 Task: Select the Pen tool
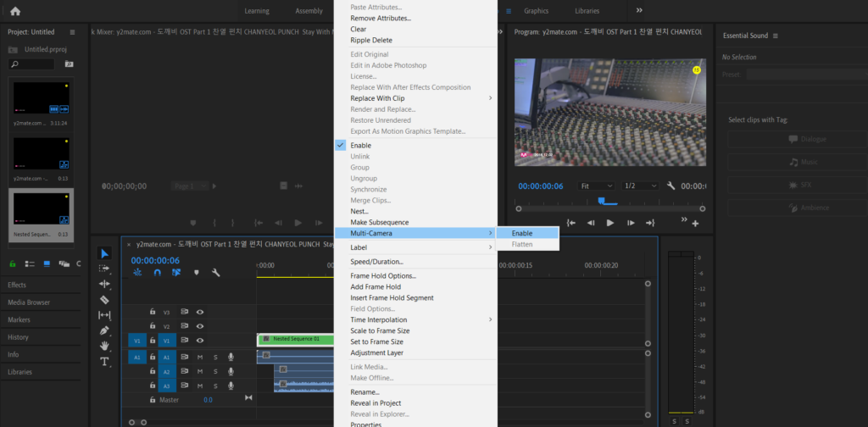click(x=104, y=330)
